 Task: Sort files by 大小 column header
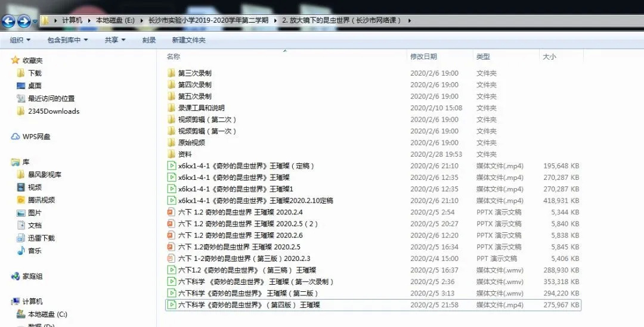(x=549, y=57)
